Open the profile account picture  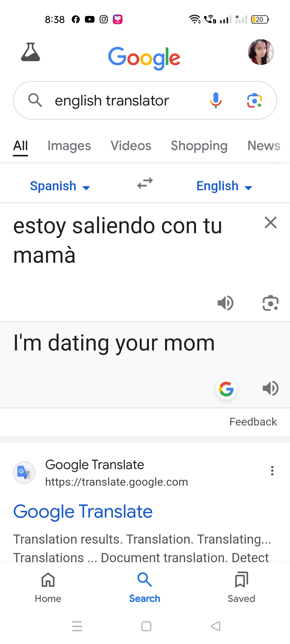coord(261,52)
